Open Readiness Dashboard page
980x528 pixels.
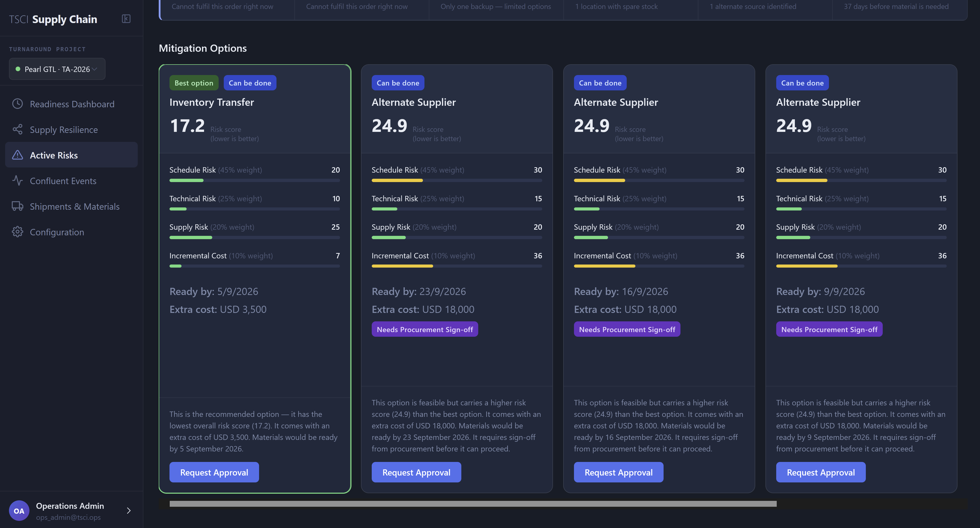[x=71, y=104]
